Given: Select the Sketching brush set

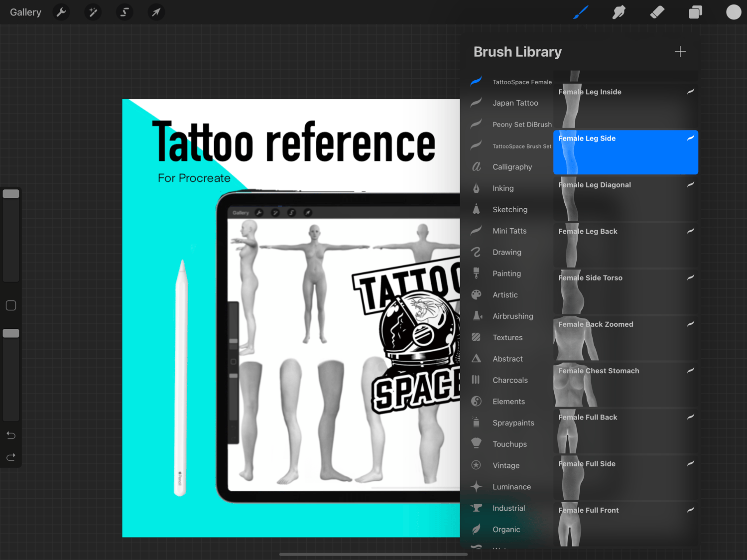Looking at the screenshot, I should 511,210.
